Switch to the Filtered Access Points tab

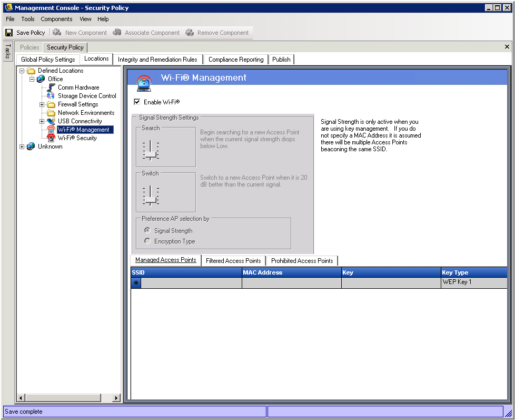[x=233, y=261]
